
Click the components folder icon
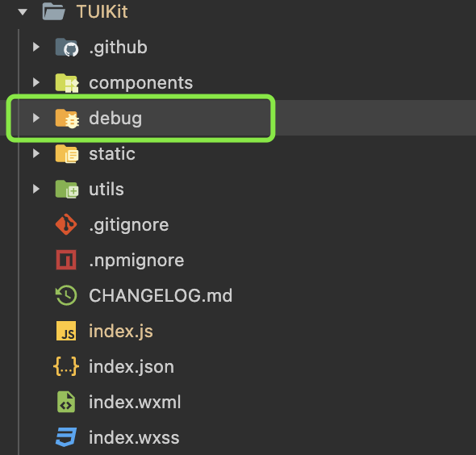tap(67, 83)
